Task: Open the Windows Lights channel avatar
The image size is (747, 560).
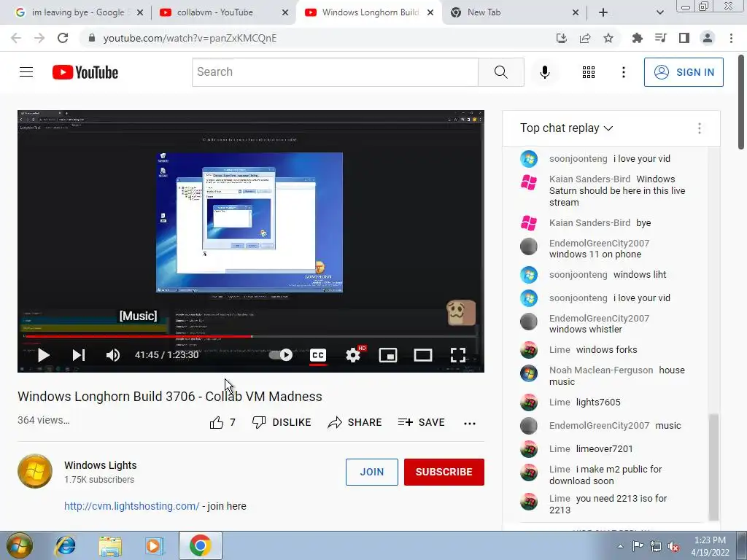Action: pos(35,471)
